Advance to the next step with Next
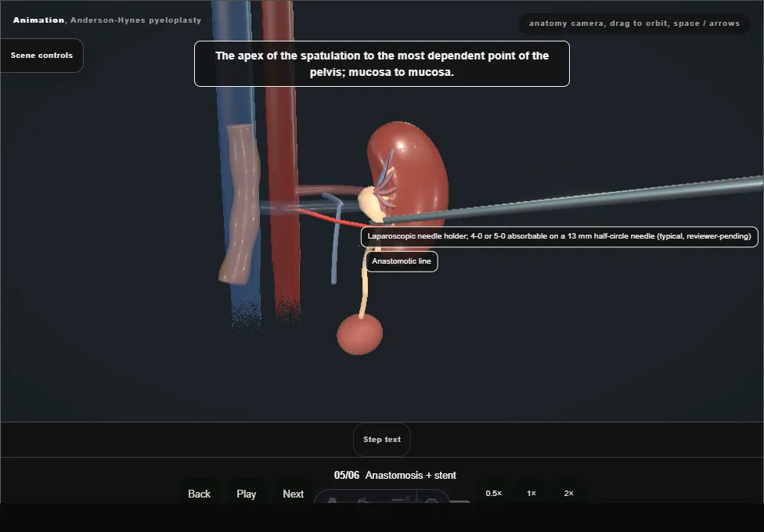764x532 pixels. (x=294, y=494)
